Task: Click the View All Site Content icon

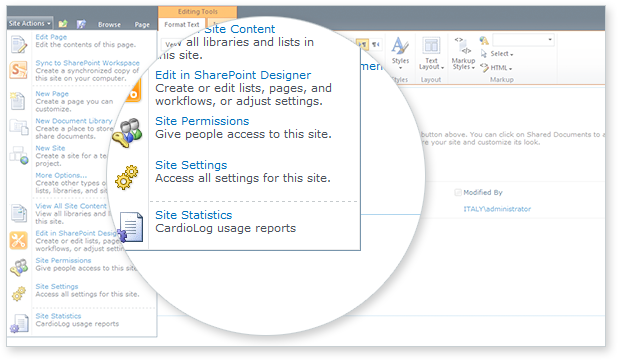Action: pos(19,213)
